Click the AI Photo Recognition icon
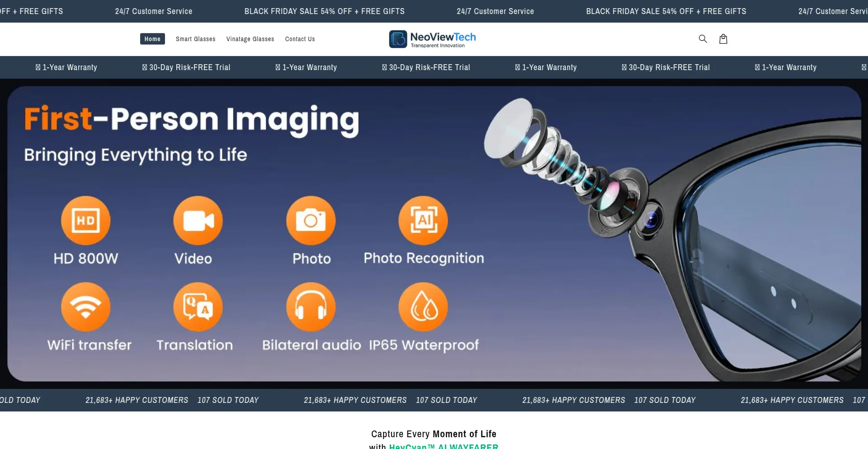 pyautogui.click(x=423, y=221)
